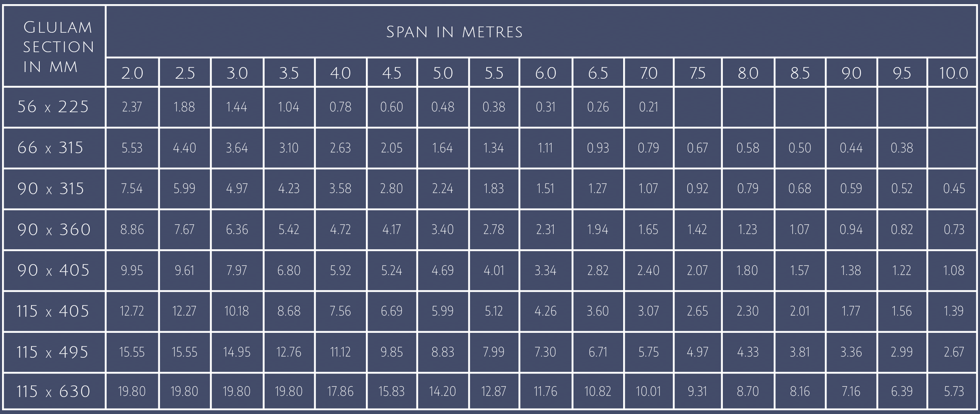Click the cell with value 9.95
The height and width of the screenshot is (414, 980).
pos(132,270)
